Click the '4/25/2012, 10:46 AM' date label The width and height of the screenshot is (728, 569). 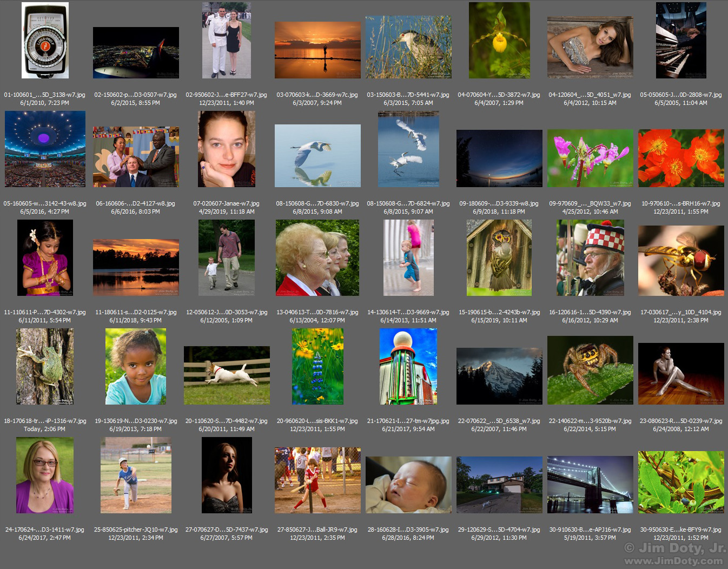click(590, 212)
